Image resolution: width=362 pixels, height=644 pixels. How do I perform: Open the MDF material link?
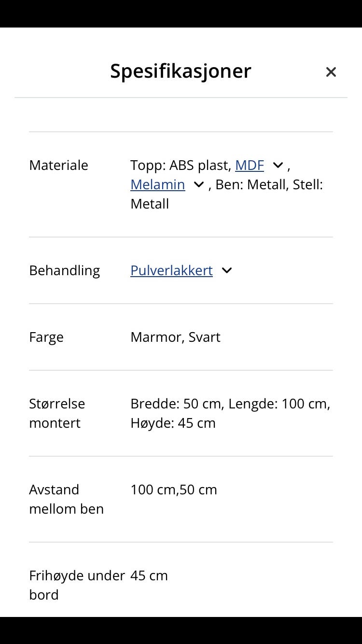tap(249, 166)
